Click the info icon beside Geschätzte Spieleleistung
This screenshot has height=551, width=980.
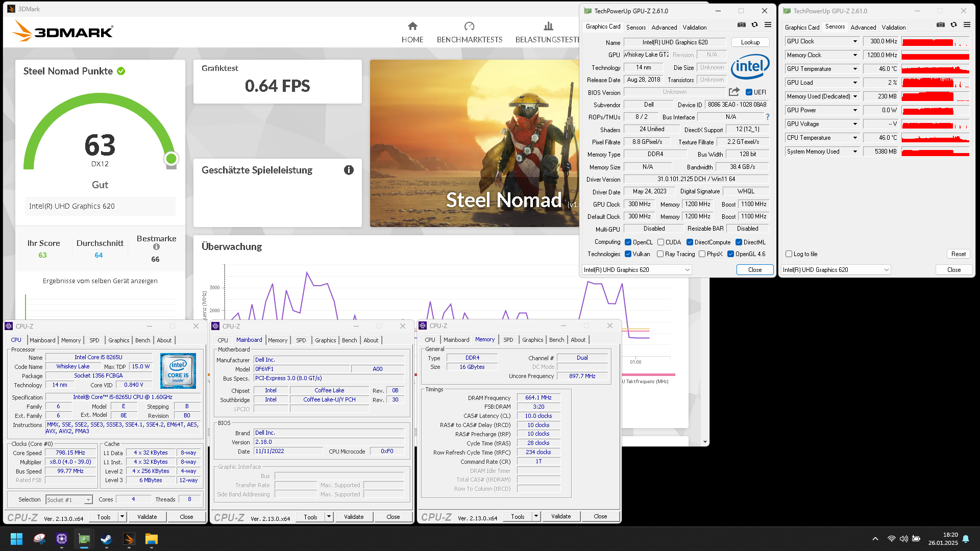[349, 170]
